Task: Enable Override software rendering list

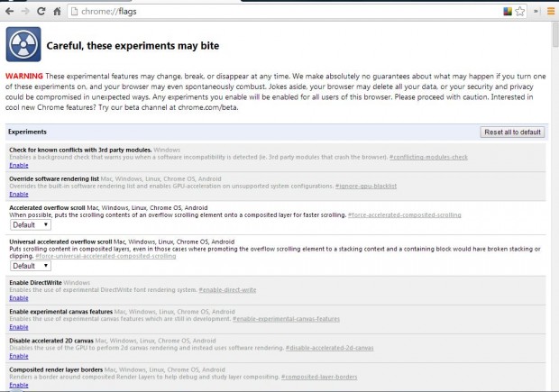Action: (19, 195)
